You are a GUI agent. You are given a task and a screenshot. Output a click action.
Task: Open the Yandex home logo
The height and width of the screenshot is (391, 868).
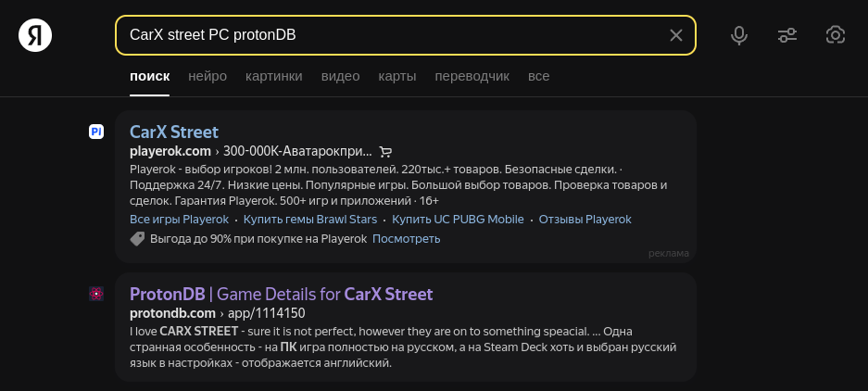tap(35, 35)
